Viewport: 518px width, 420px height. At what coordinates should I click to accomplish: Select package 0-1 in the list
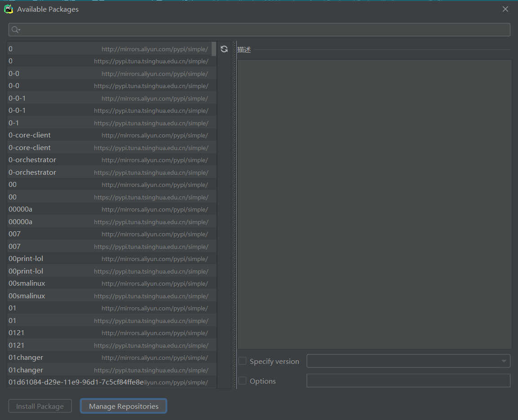tap(112, 123)
